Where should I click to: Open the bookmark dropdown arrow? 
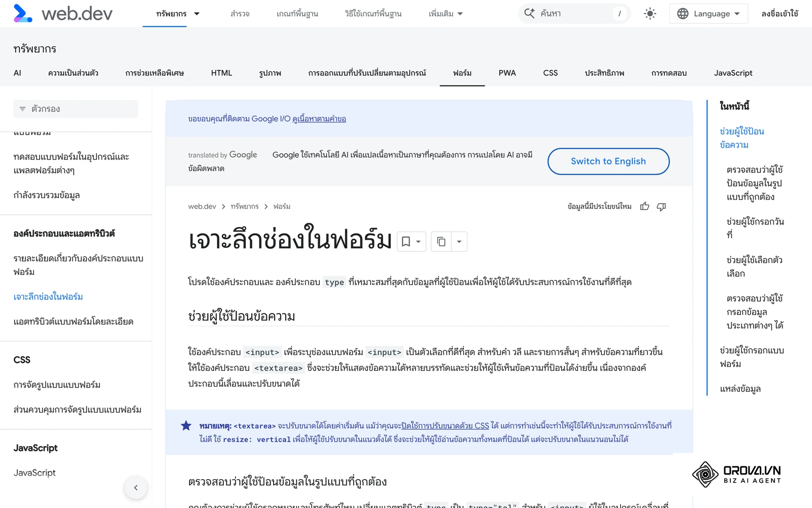coord(418,242)
